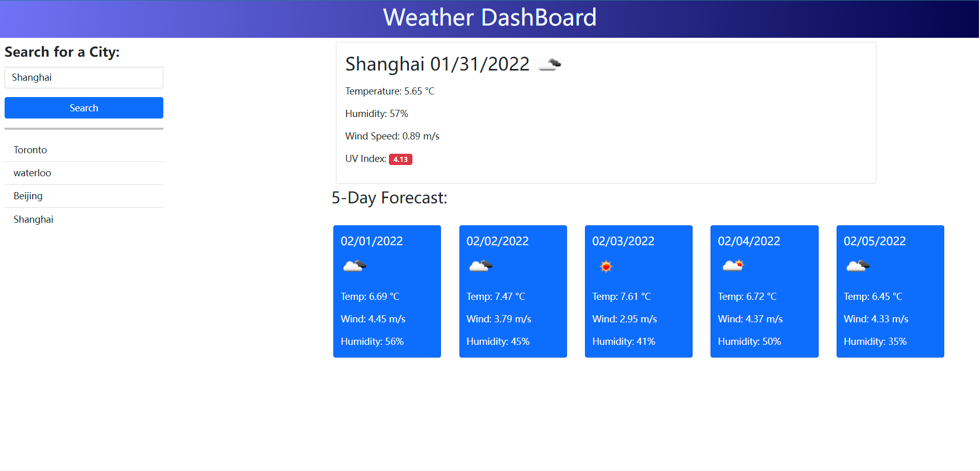This screenshot has width=980, height=471.
Task: Click the 5-Day Forecast heading
Action: point(389,198)
